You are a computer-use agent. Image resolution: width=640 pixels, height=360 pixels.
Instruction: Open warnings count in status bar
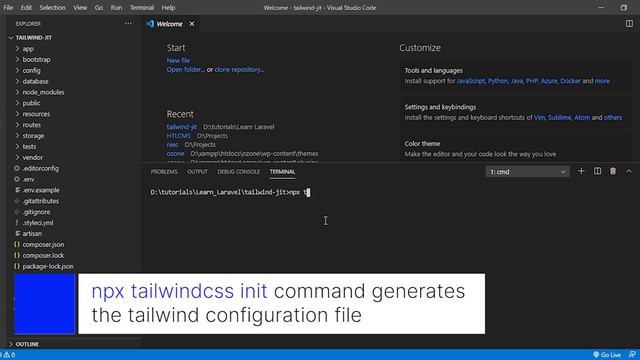[9, 355]
